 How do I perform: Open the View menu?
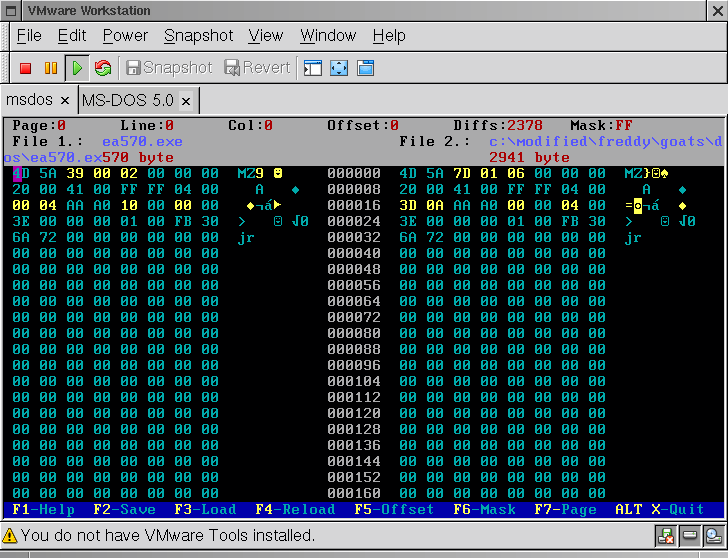click(265, 35)
